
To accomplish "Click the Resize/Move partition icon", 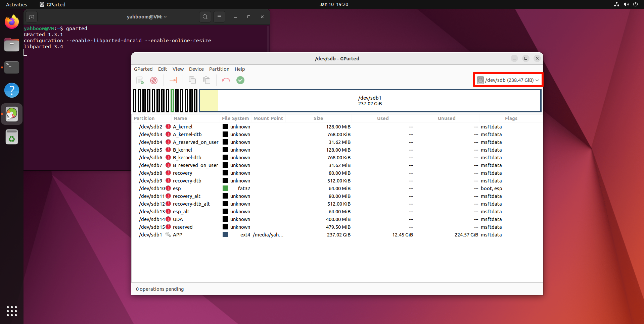I will (x=173, y=80).
